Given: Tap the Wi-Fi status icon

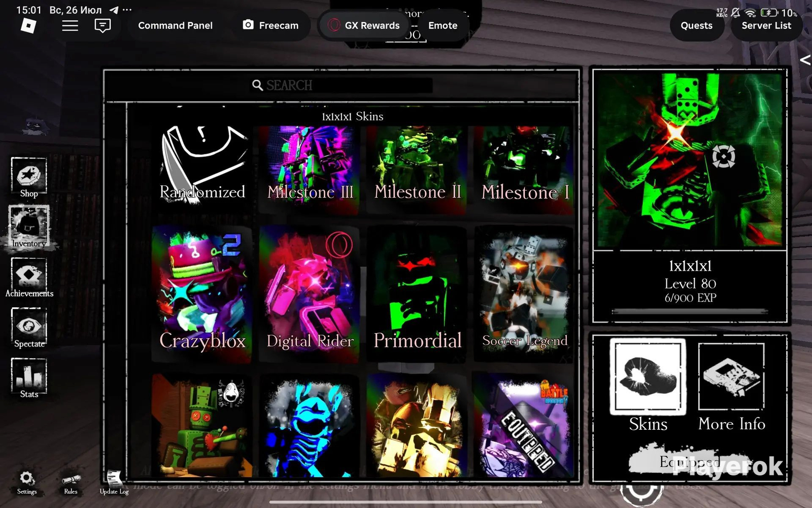Looking at the screenshot, I should pos(751,13).
